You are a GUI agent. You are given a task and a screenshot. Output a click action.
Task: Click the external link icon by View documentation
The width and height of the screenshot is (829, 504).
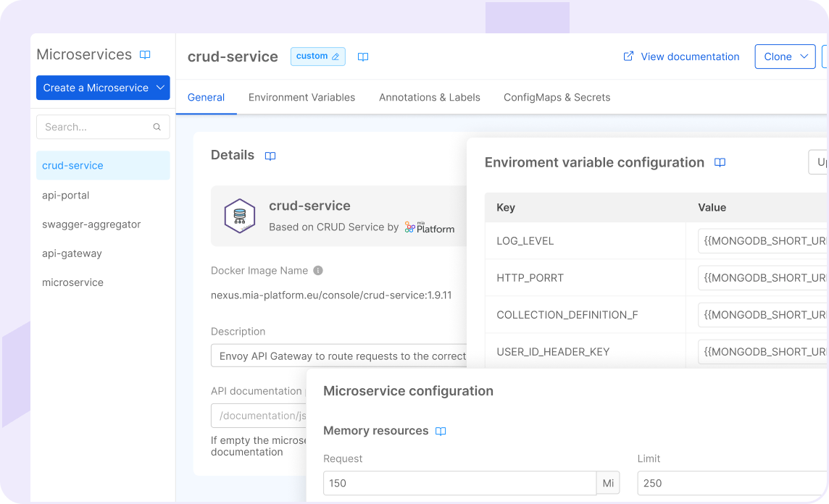click(x=628, y=56)
